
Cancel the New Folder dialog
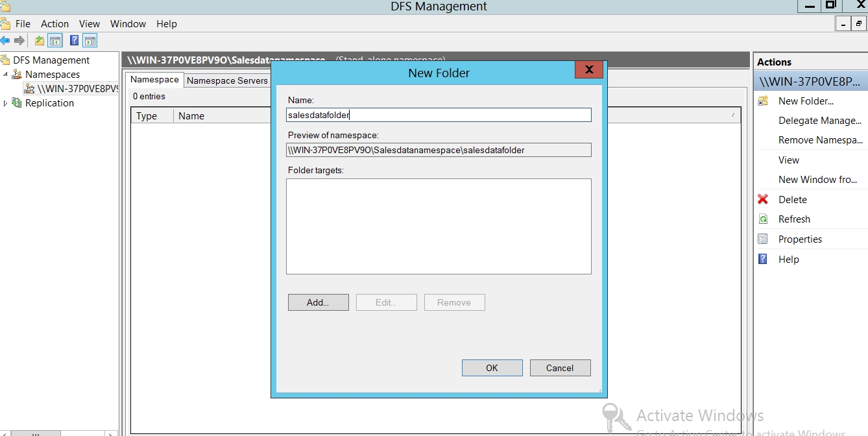560,368
